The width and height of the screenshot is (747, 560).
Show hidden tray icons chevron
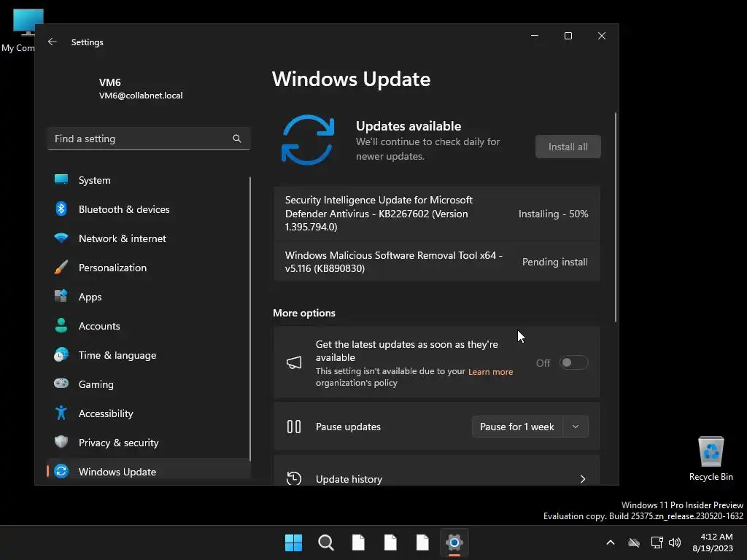click(611, 542)
